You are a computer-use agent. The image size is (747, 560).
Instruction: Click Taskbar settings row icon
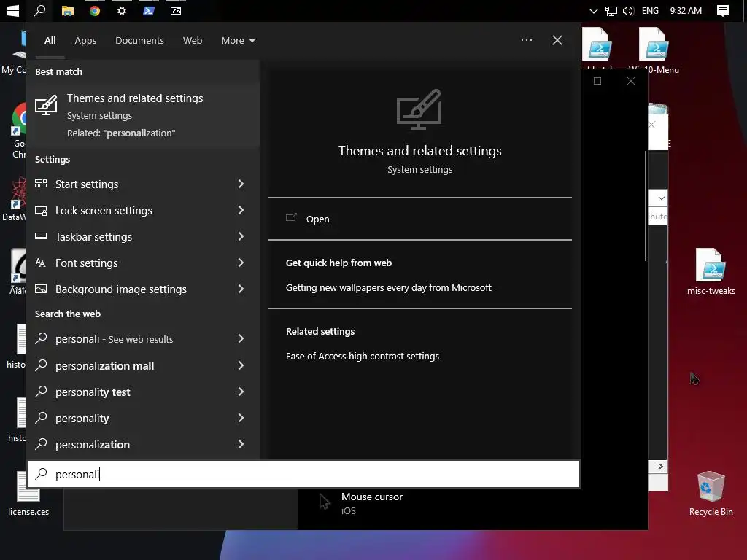pyautogui.click(x=41, y=236)
